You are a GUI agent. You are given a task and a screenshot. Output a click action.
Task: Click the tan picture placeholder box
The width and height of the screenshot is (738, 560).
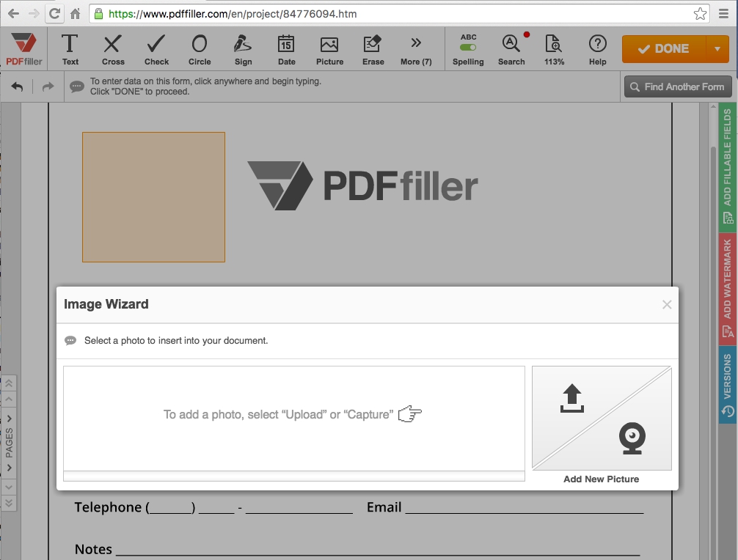pos(153,197)
